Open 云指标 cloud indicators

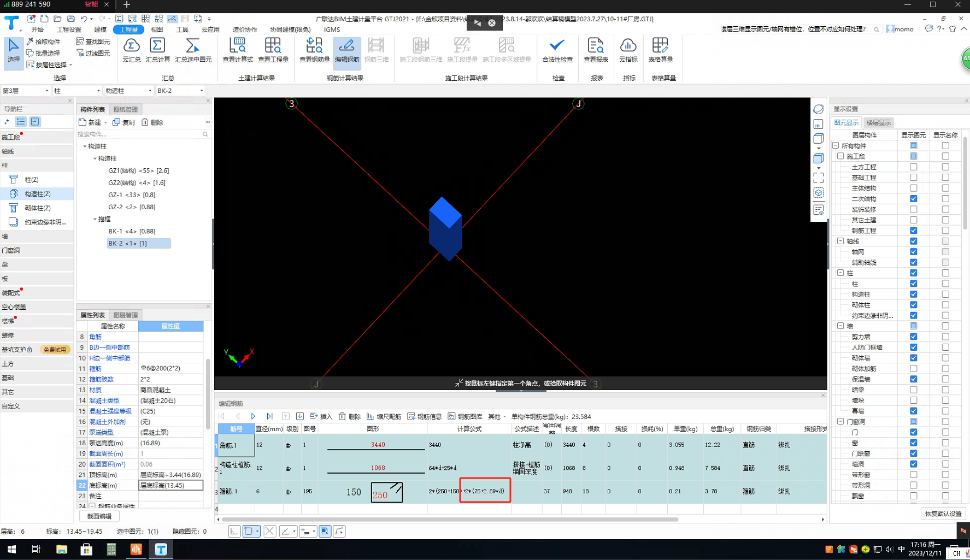628,50
